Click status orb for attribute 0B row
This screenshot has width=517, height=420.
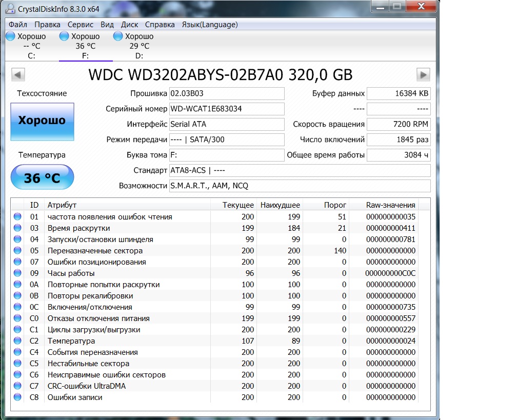click(17, 295)
